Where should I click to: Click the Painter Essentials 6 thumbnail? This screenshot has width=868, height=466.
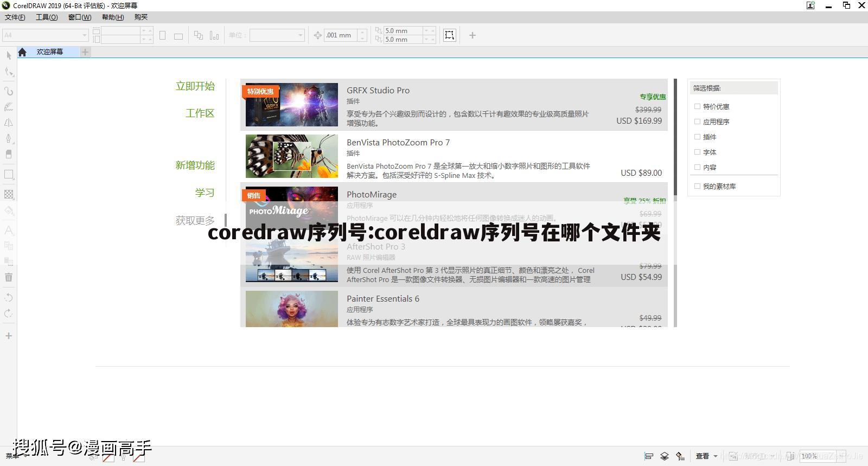292,309
